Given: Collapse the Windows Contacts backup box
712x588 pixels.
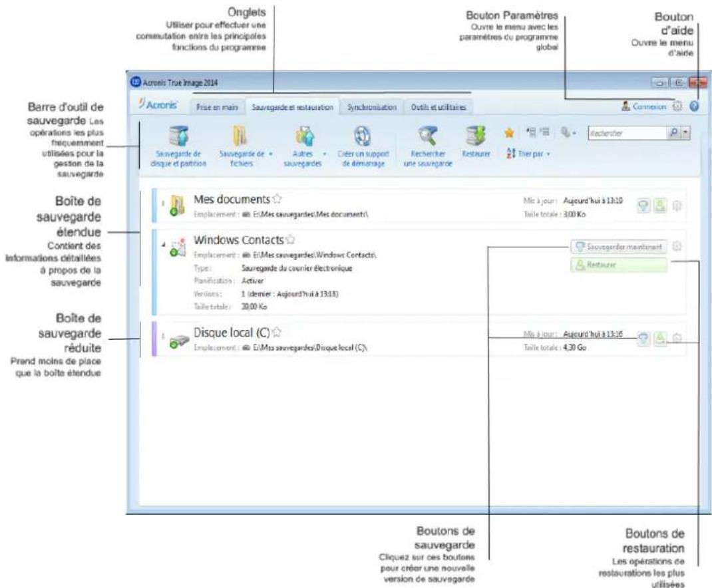Looking at the screenshot, I should (163, 244).
